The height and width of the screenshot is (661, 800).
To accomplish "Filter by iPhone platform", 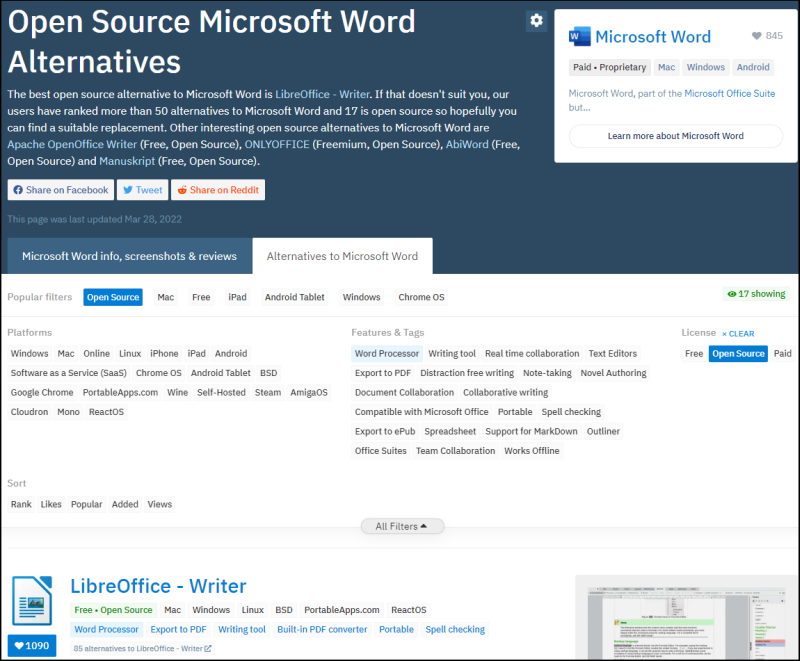I will point(164,353).
